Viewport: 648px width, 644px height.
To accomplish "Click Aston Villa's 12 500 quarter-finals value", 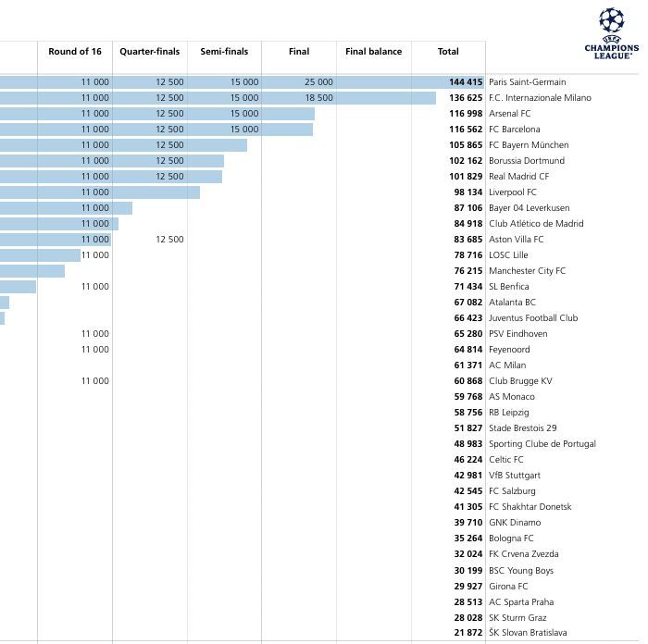I will tap(169, 240).
